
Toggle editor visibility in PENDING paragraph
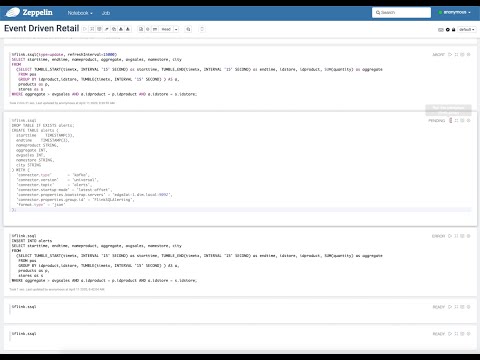click(x=456, y=120)
